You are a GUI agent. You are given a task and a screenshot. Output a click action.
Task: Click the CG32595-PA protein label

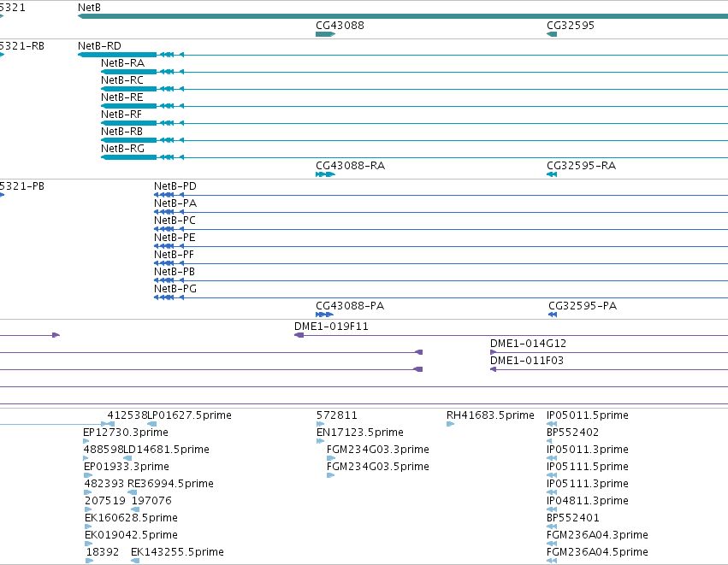pyautogui.click(x=583, y=306)
